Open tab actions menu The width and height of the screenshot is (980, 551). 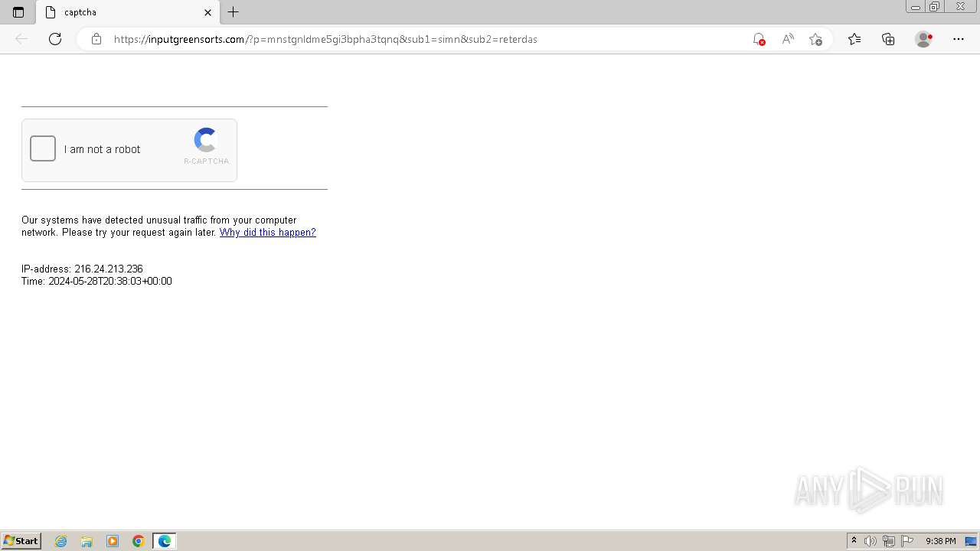tap(18, 12)
